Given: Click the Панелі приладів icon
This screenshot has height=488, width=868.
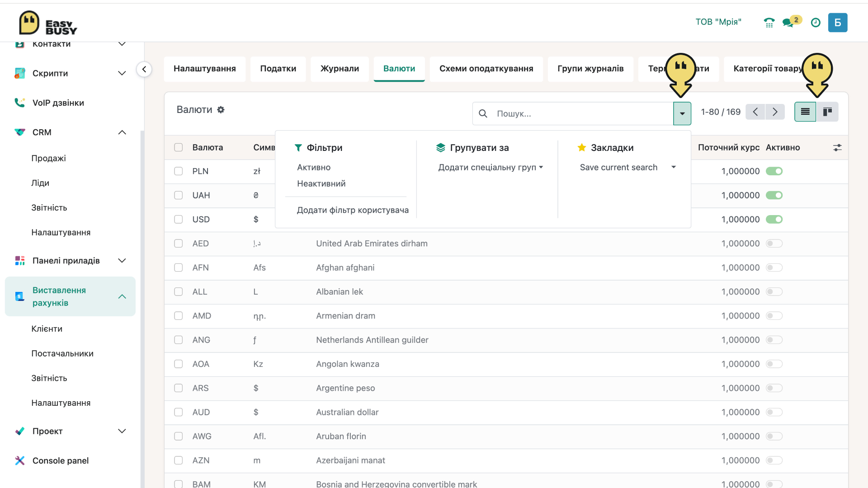Looking at the screenshot, I should 20,261.
